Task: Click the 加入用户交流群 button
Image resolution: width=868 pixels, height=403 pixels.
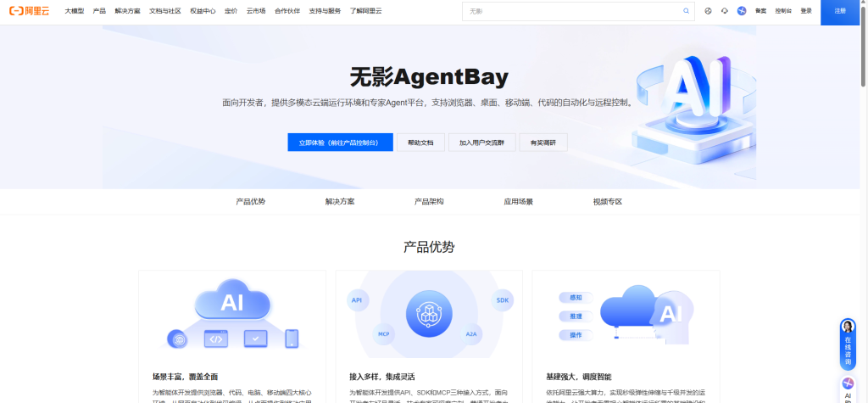Action: [482, 143]
